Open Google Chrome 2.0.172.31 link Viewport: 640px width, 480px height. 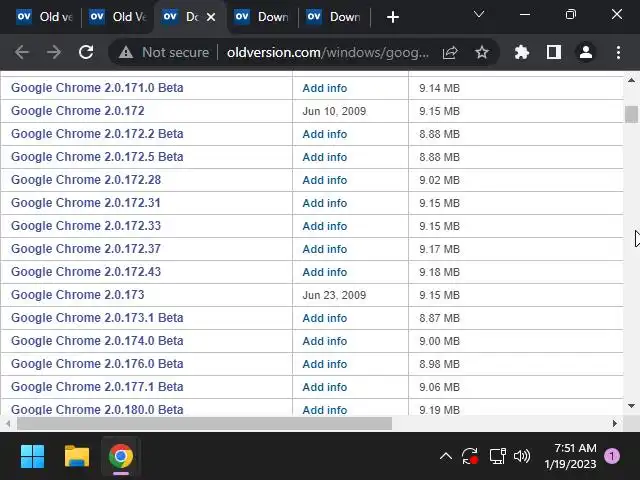[86, 202]
